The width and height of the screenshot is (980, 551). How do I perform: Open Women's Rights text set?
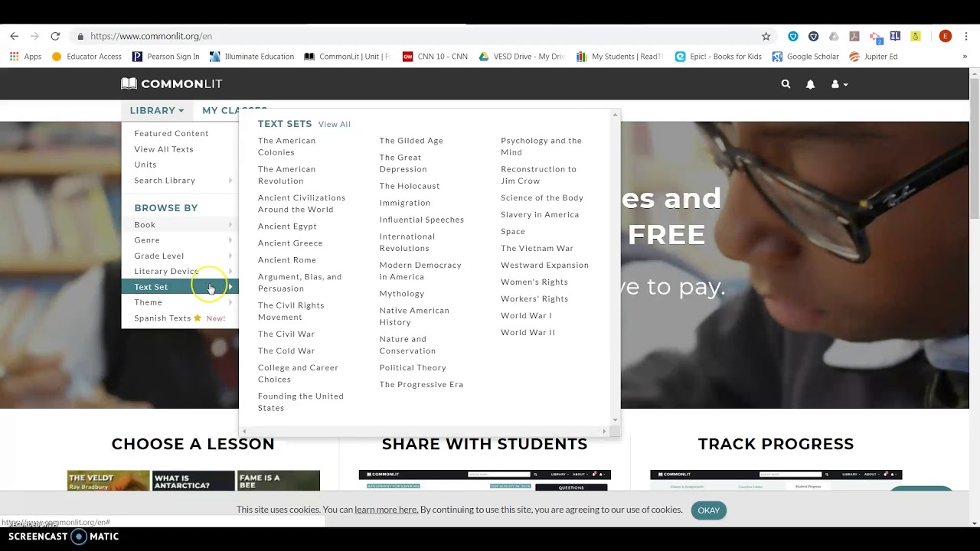(x=534, y=282)
